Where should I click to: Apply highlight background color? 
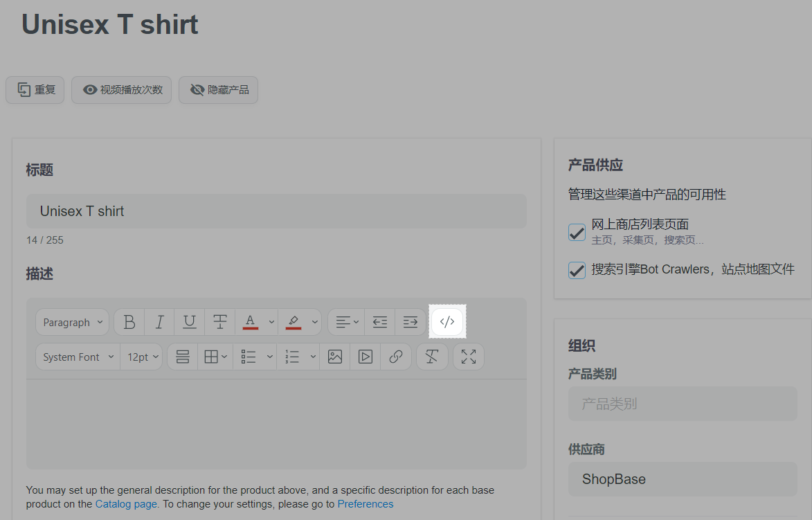[293, 322]
